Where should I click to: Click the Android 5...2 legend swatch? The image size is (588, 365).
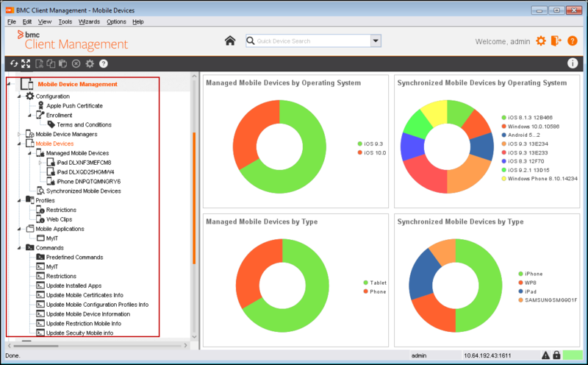point(504,135)
